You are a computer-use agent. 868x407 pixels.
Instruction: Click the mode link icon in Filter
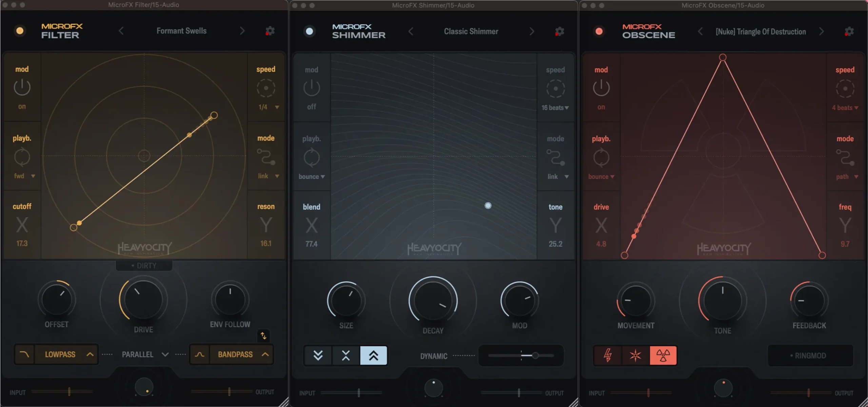266,157
